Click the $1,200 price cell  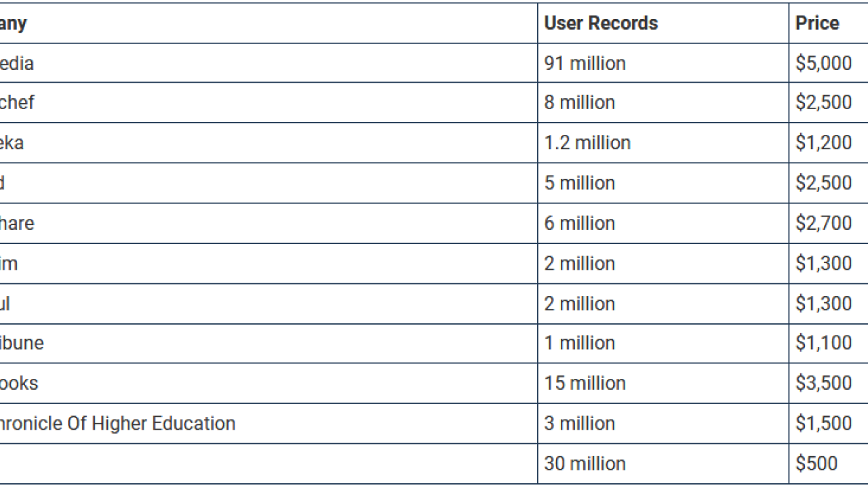coord(823,142)
